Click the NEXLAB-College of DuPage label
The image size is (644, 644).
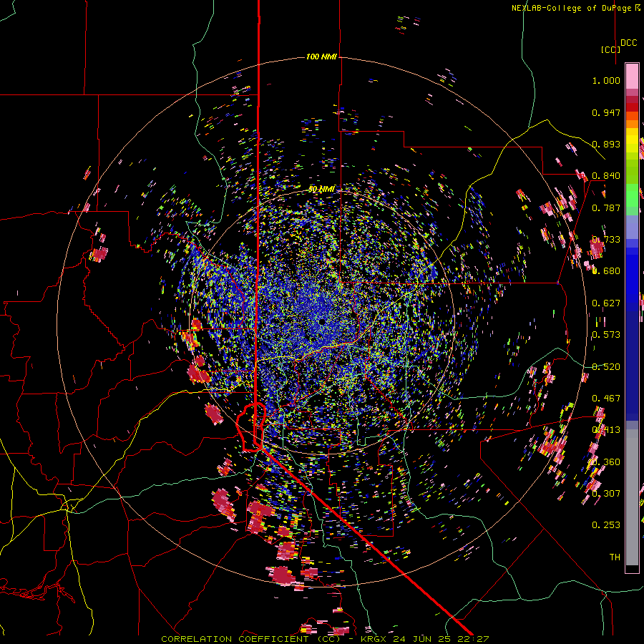click(x=571, y=8)
